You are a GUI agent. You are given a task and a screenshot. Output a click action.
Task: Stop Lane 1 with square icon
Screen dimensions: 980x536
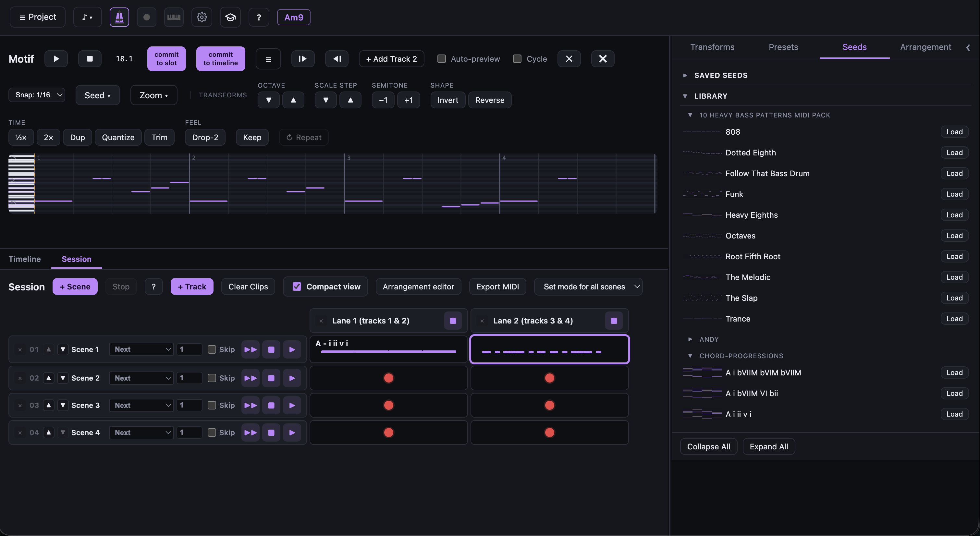(x=453, y=321)
